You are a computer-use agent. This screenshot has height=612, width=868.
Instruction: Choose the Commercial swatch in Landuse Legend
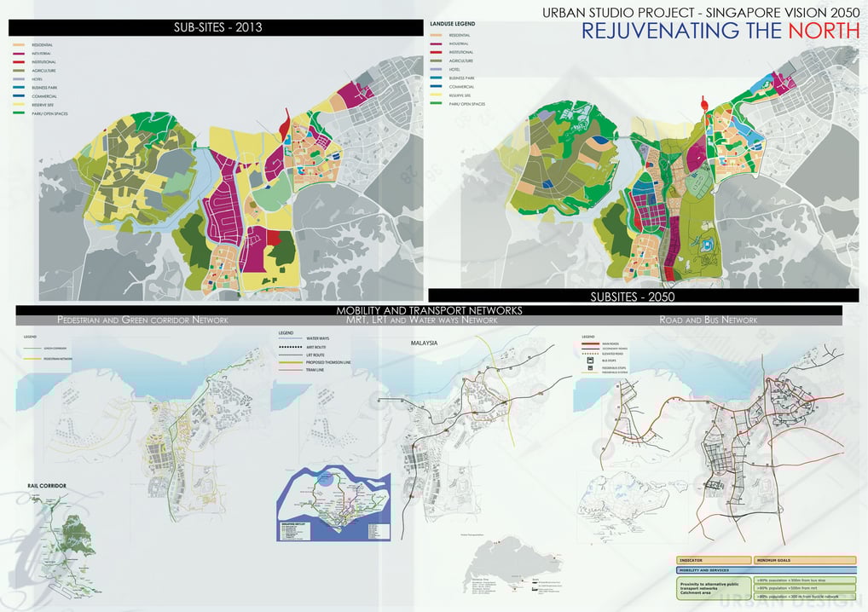pyautogui.click(x=437, y=87)
